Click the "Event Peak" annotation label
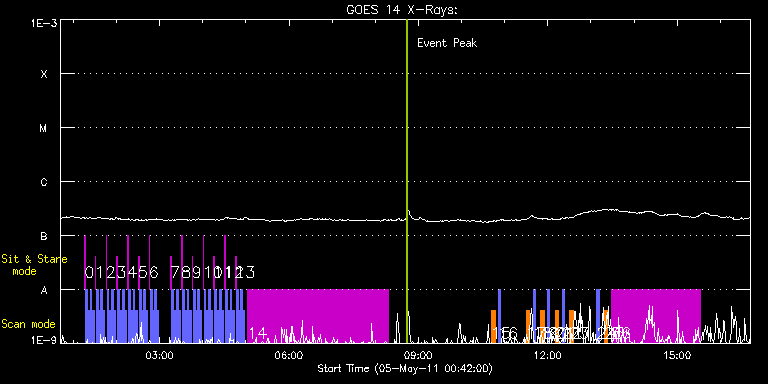 tap(447, 43)
